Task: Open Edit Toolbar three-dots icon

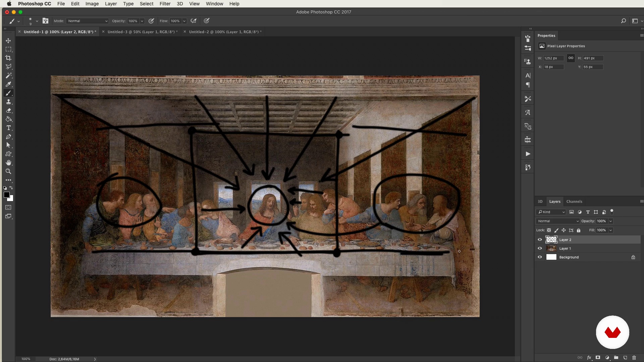Action: pyautogui.click(x=8, y=180)
